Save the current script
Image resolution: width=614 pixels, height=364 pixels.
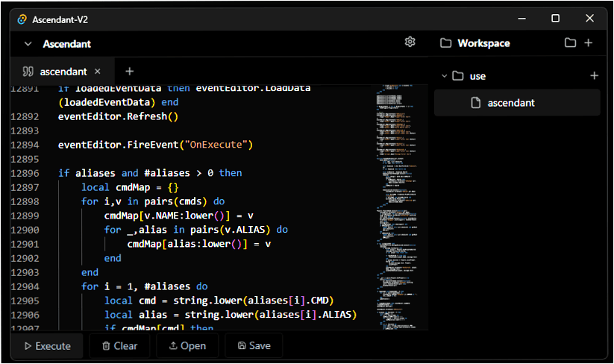254,346
